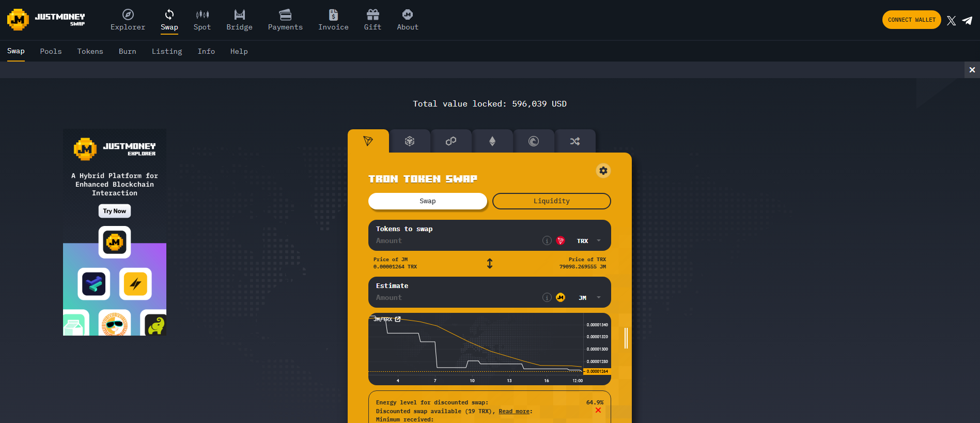This screenshot has width=980, height=423.
Task: Click the info icon beside JM
Action: click(x=547, y=297)
